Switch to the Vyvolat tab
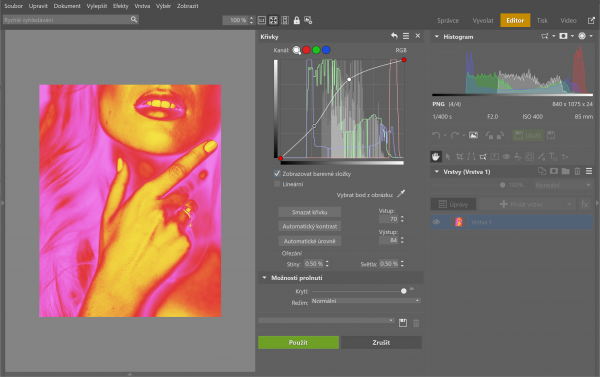Image resolution: width=600 pixels, height=377 pixels. click(483, 20)
